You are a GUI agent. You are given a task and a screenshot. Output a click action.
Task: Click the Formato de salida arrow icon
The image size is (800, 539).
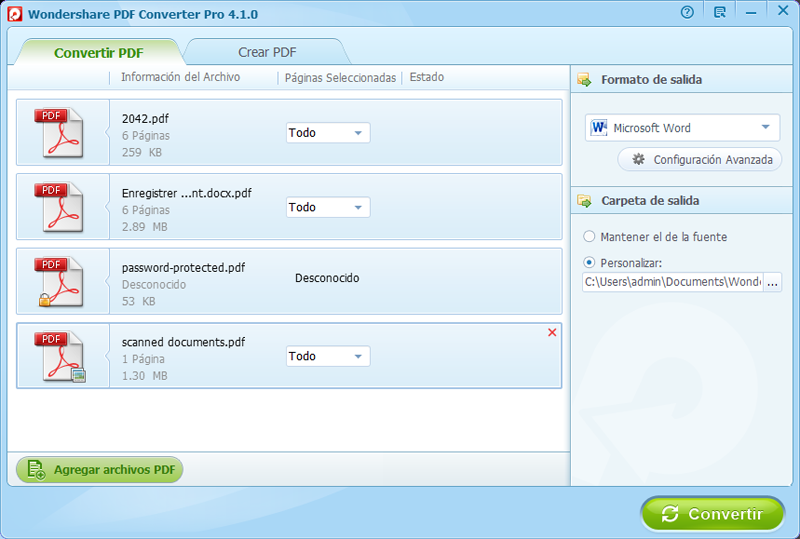(584, 80)
